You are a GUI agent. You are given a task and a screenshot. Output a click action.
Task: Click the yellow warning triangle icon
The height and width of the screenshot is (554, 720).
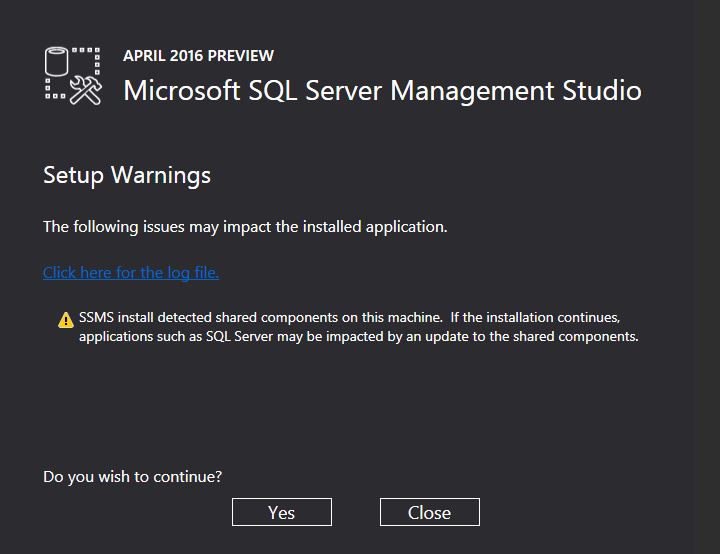click(x=66, y=320)
